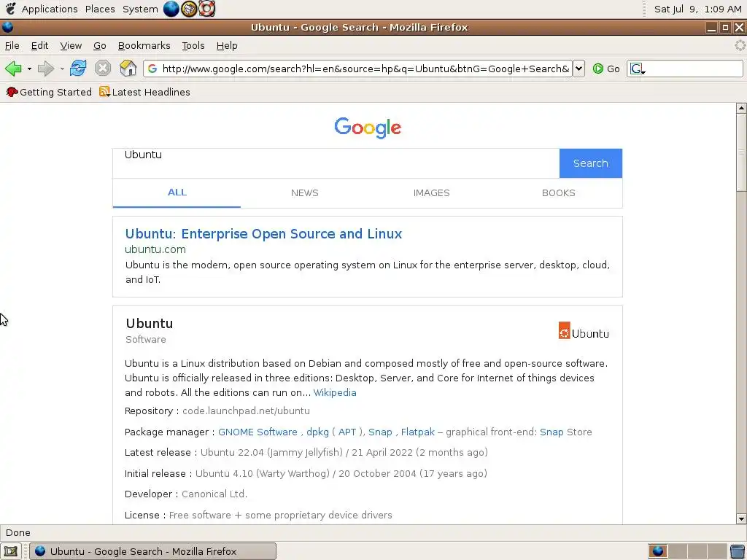This screenshot has height=560, width=747.
Task: Open the Tools menu
Action: pos(193,45)
